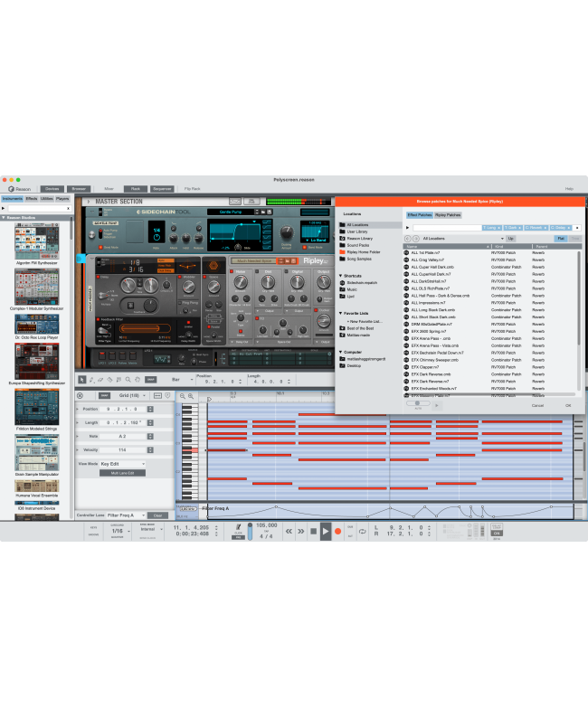Close the edit pane with the X circle

(x=81, y=395)
